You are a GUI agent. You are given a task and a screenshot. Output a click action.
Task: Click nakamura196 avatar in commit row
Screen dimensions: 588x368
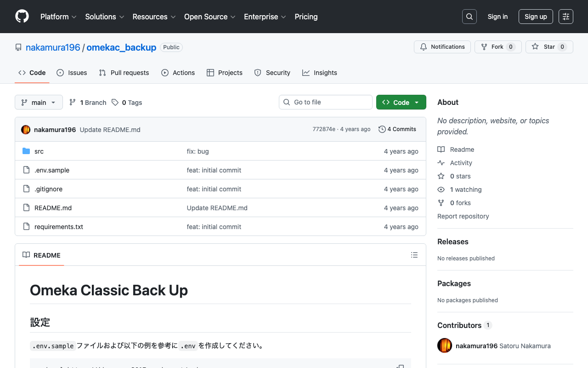point(26,130)
